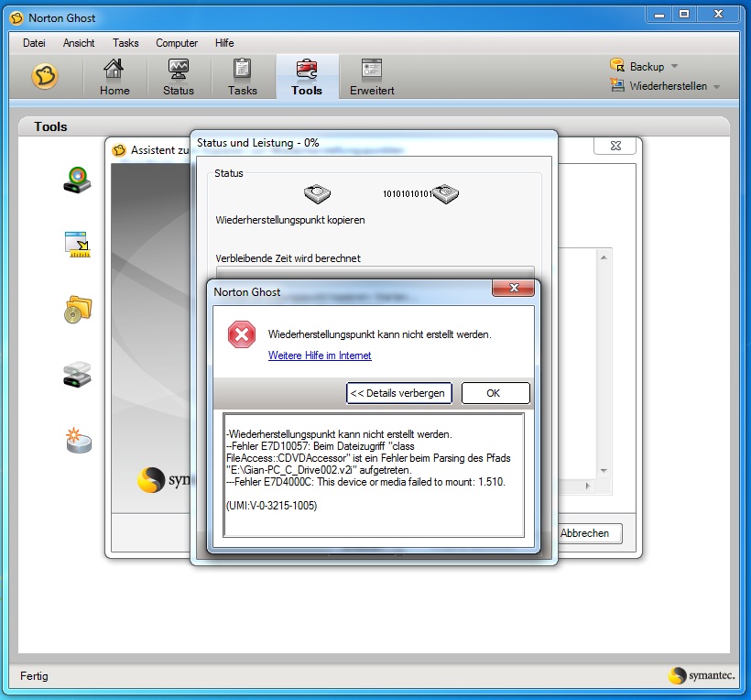Open the Computer menu
The image size is (751, 700).
[177, 43]
